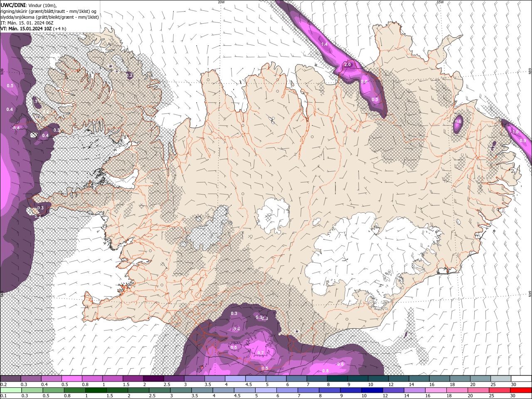Click the 0.8 value on the map's south edge
This screenshot has width=532, height=399.
pos(325,371)
